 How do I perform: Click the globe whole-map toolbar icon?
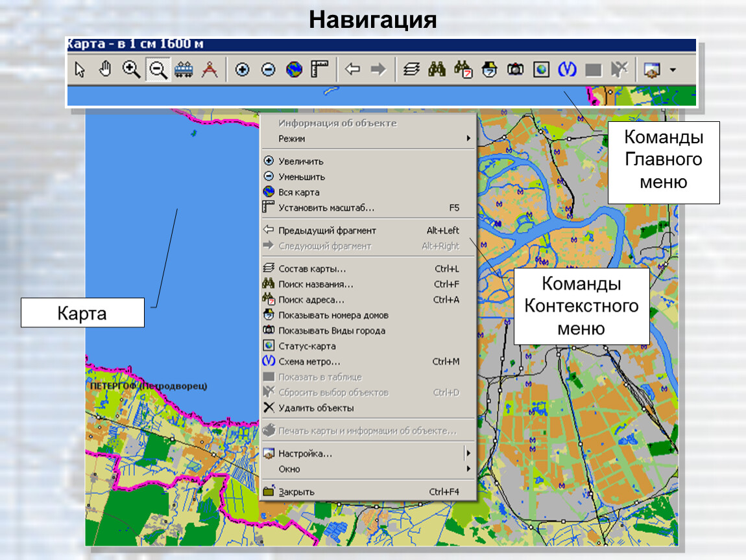294,69
